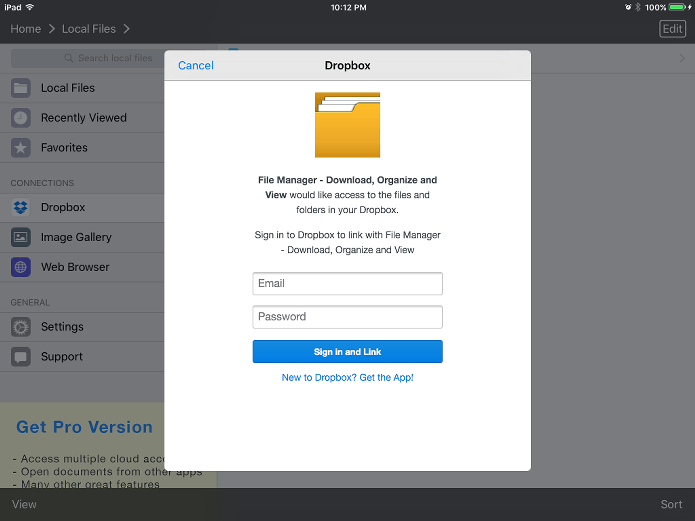Click the Web Browser globe icon
This screenshot has width=695, height=521.
point(20,267)
